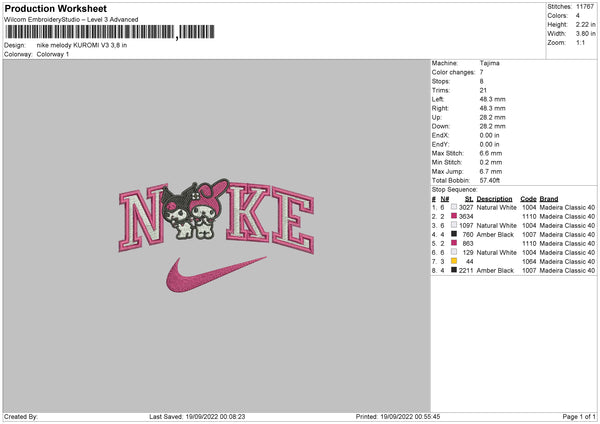Click the Stop Sequence heading
This screenshot has height=424, width=600.
pos(455,189)
